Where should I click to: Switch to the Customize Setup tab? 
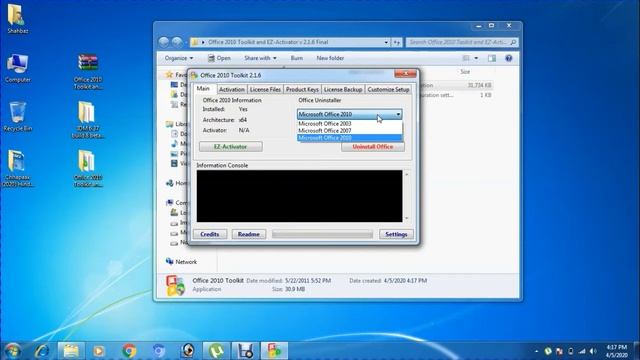(388, 89)
